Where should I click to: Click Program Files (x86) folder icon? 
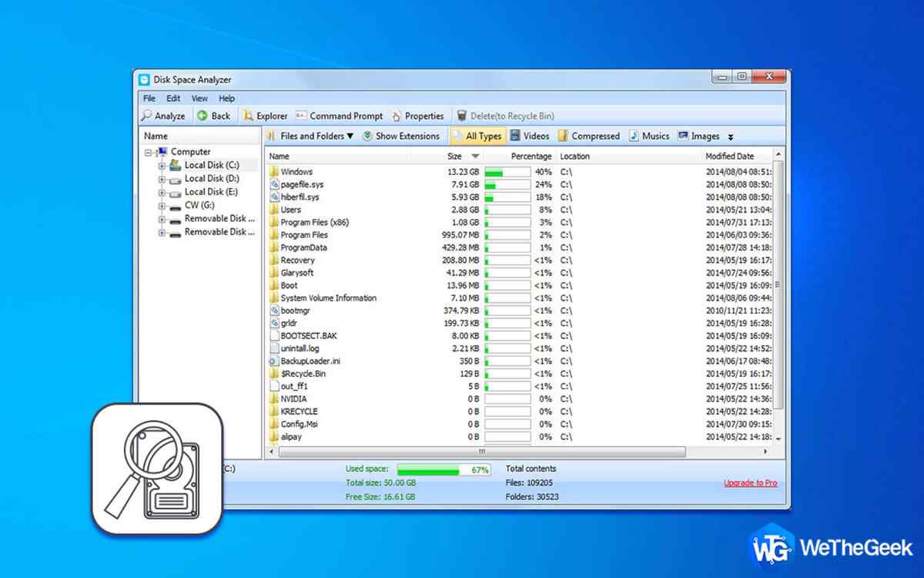pos(274,222)
